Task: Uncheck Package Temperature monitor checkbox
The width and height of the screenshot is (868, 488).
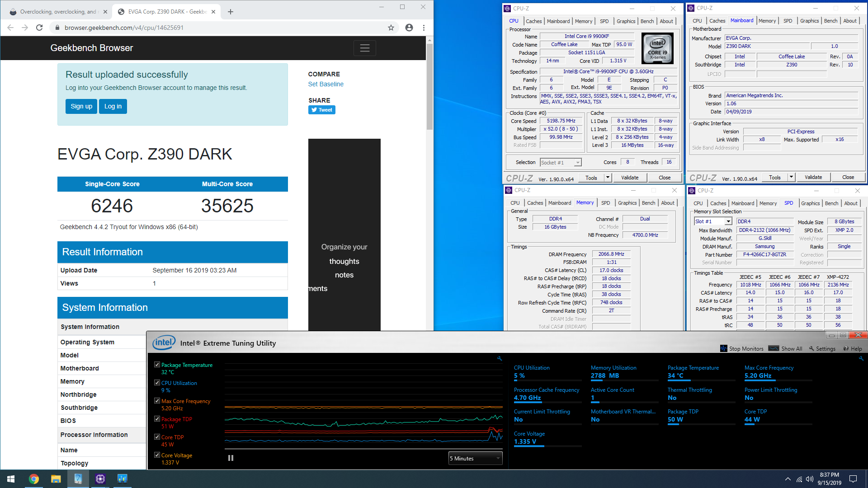Action: 157,364
